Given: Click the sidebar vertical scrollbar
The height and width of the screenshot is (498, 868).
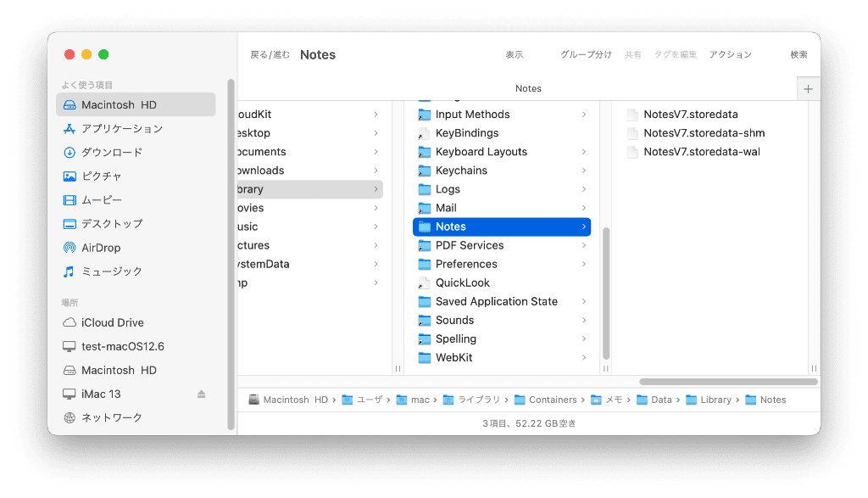Looking at the screenshot, I should coord(231,255).
